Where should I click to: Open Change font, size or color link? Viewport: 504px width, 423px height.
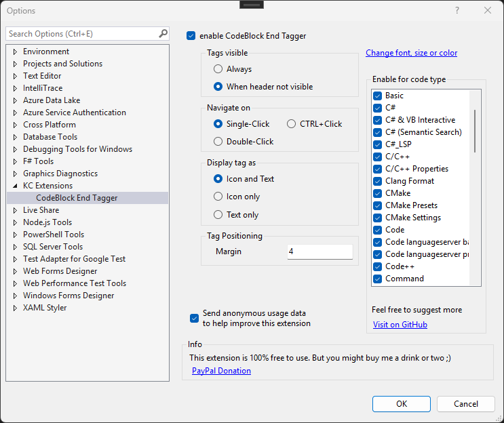[411, 53]
